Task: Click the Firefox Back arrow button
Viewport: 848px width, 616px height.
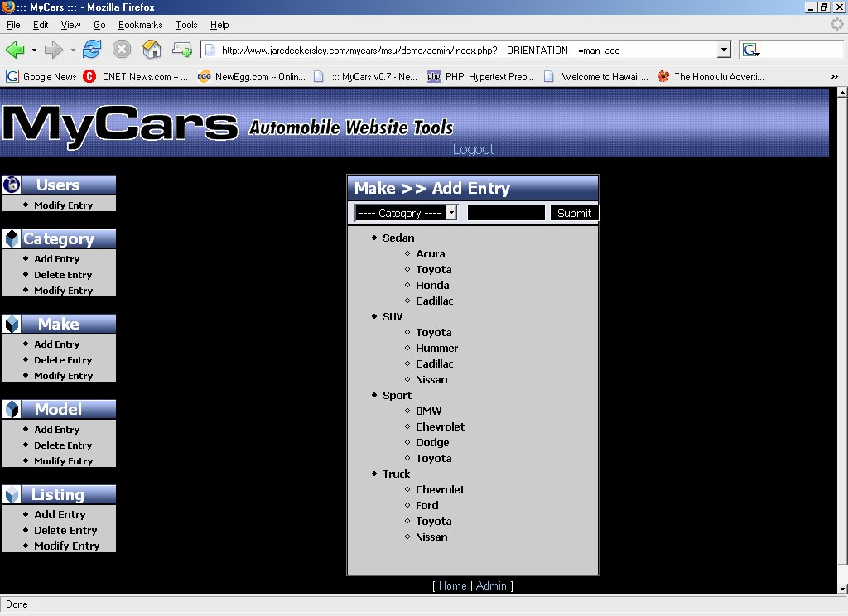Action: (15, 50)
